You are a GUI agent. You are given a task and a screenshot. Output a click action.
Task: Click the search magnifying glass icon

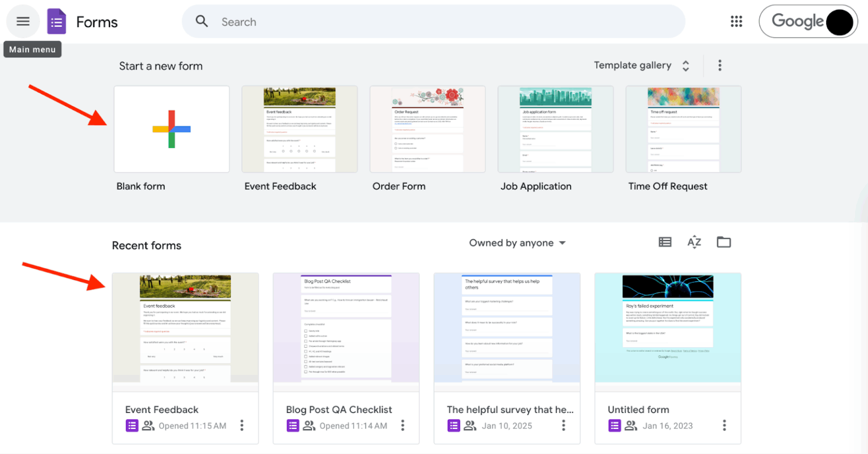[202, 21]
